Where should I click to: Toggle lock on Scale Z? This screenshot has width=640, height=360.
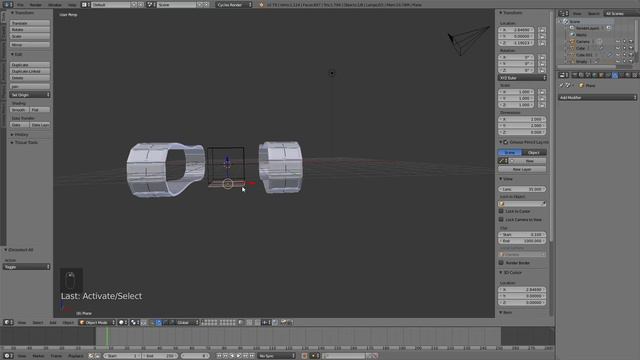[542, 105]
